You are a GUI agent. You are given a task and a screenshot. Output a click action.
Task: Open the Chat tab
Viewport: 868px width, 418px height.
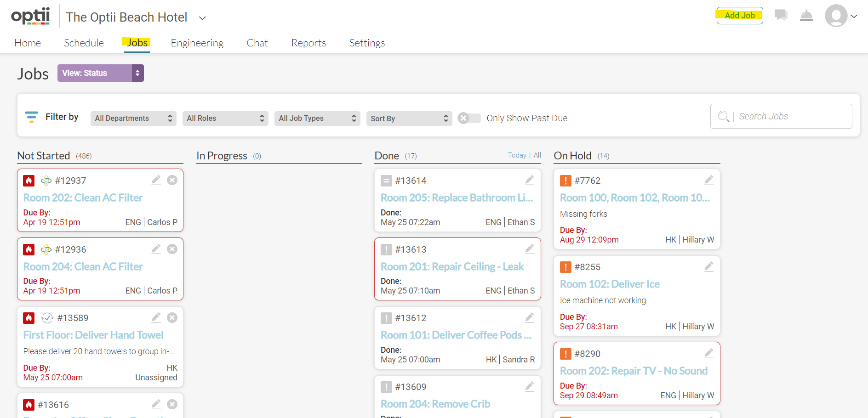257,43
